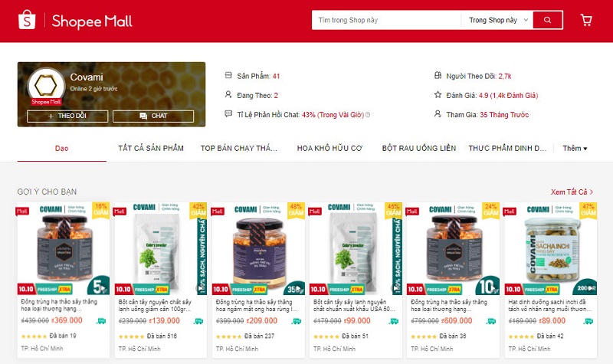Open 'Xem Tất Cả' chevron link
Image resolution: width=613 pixels, height=364 pixels.
pos(572,192)
